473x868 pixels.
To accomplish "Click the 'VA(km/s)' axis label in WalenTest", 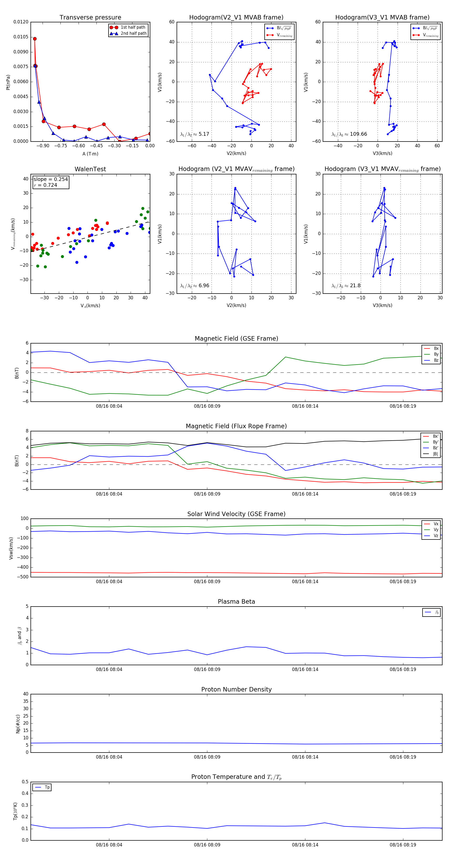I will (90, 306).
